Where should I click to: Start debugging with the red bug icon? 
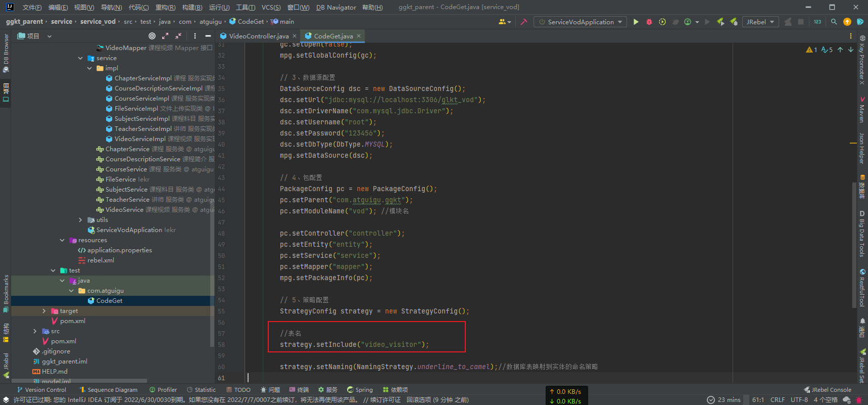click(x=649, y=22)
